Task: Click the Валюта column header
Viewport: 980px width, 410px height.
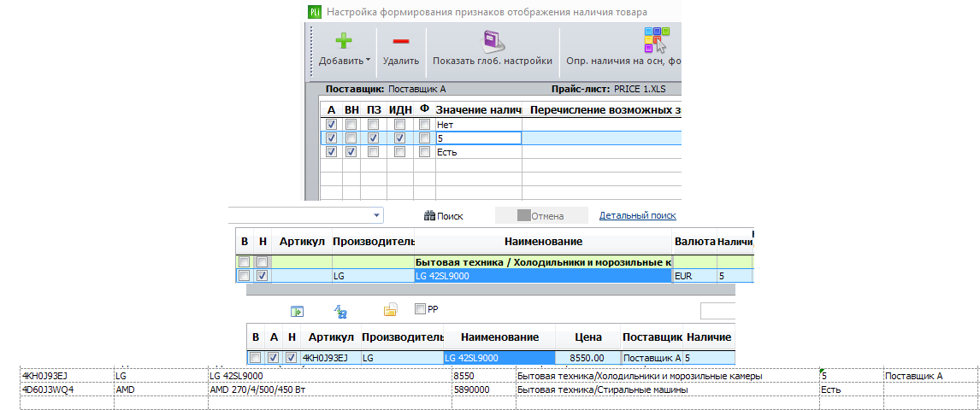Action: pyautogui.click(x=694, y=242)
